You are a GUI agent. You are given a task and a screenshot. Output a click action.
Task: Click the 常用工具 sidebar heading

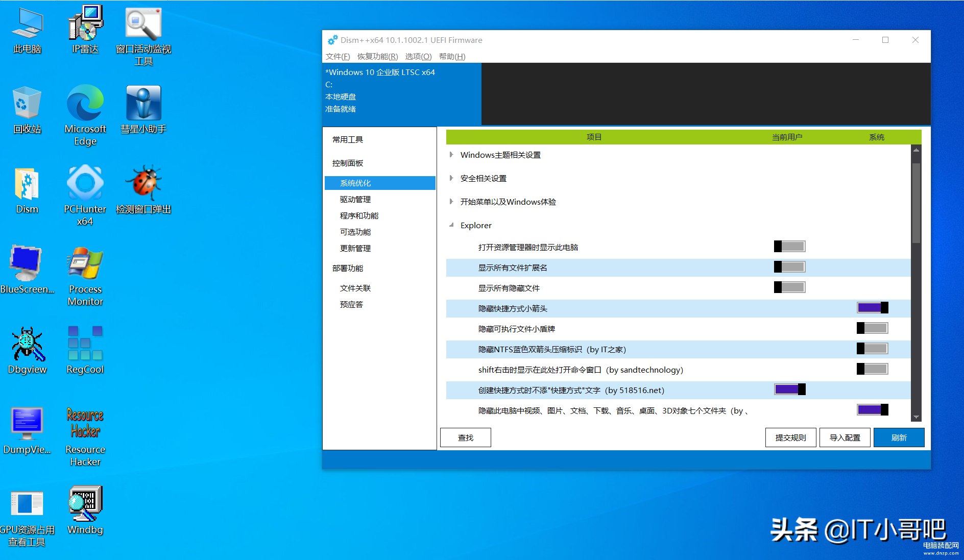pos(348,140)
